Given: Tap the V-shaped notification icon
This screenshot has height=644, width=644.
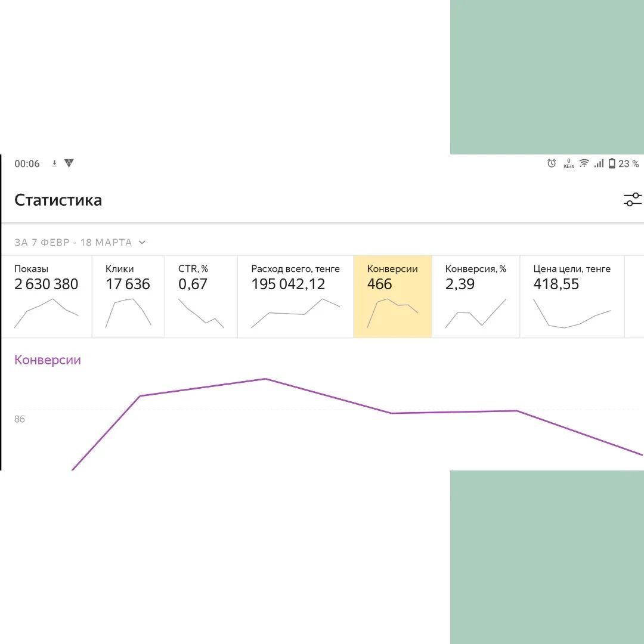Looking at the screenshot, I should 69,163.
